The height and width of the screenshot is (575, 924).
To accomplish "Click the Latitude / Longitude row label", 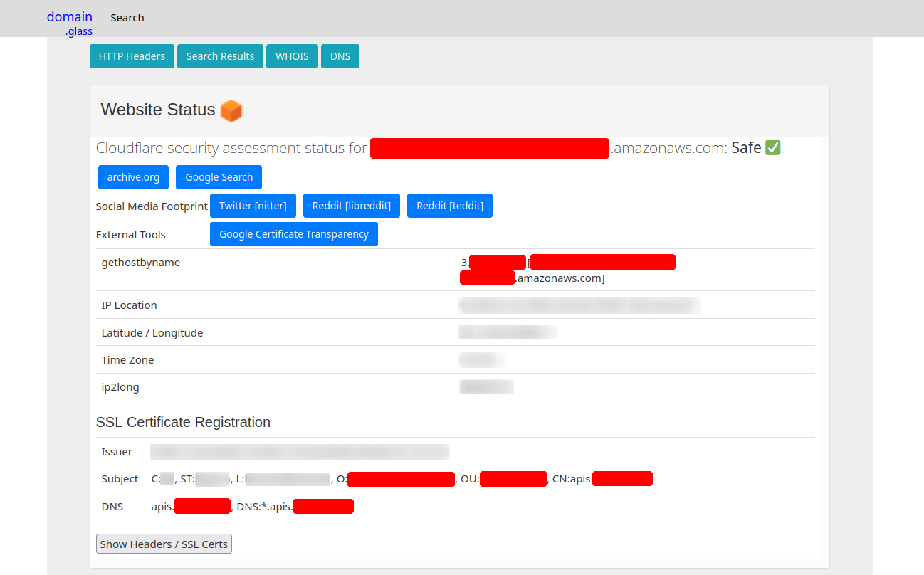I will [x=152, y=333].
